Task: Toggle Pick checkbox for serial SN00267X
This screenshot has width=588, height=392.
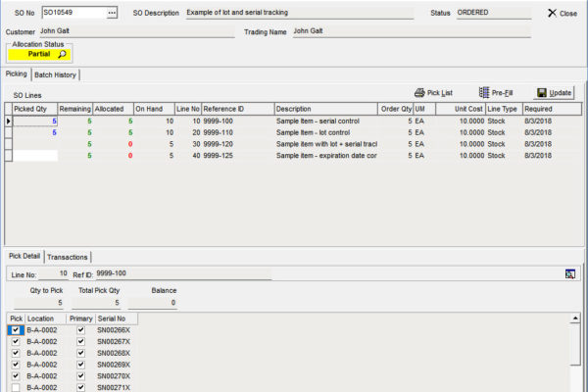Action: point(16,342)
